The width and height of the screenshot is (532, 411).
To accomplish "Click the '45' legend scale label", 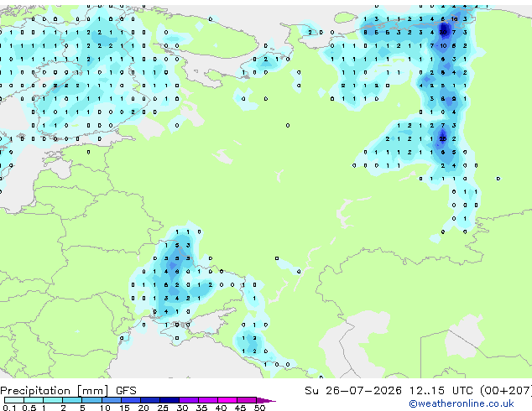I will (x=240, y=408).
